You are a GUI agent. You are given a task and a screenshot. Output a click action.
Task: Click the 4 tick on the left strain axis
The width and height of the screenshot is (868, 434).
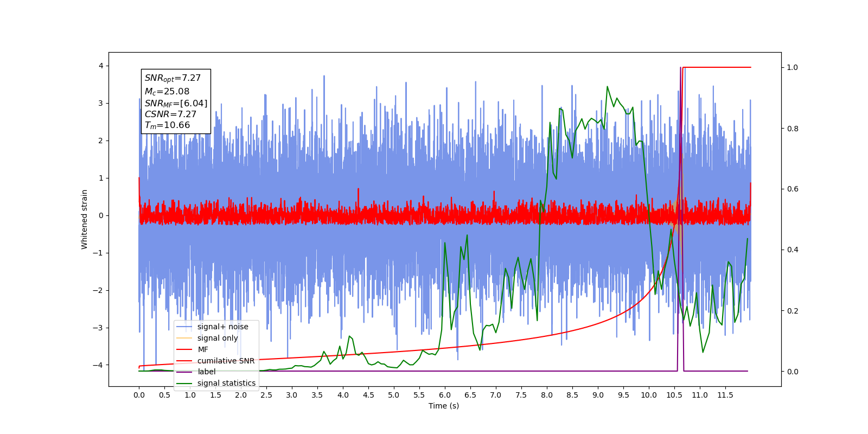(x=101, y=66)
